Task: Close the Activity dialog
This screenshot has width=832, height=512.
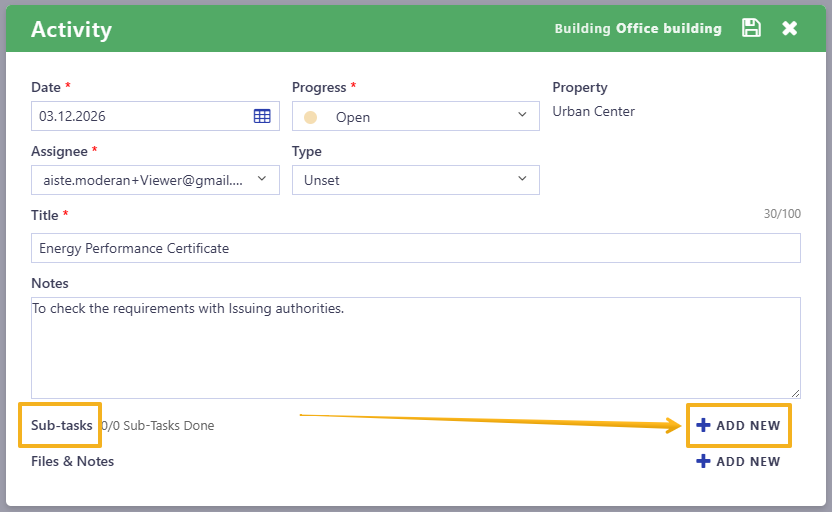Action: 790,28
